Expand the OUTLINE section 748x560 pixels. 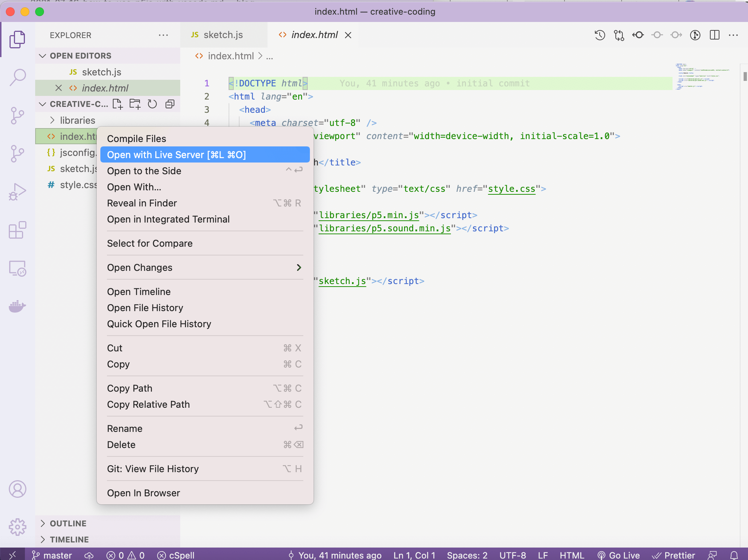(68, 523)
